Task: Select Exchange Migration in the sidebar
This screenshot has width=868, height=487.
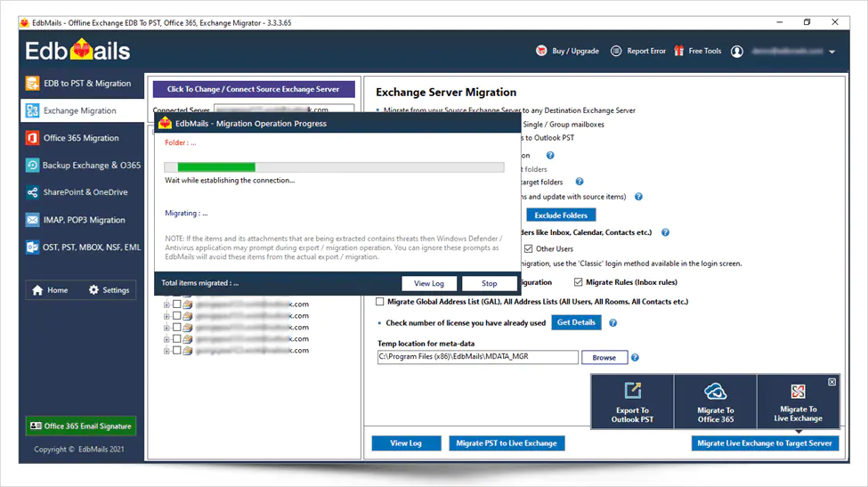Action: (81, 110)
